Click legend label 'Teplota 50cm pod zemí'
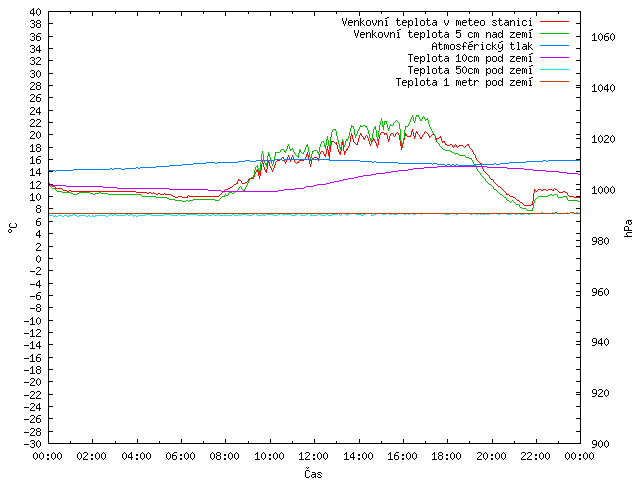The height and width of the screenshot is (480, 640). (470, 70)
